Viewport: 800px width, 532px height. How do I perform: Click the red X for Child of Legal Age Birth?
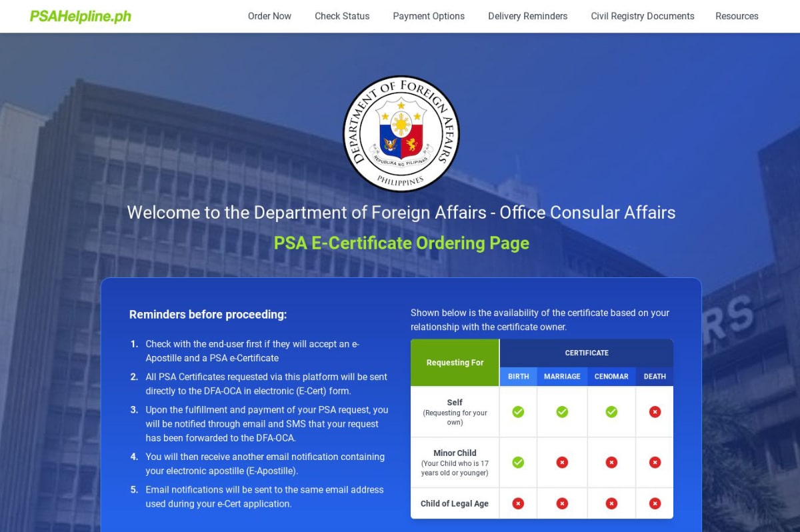click(518, 503)
